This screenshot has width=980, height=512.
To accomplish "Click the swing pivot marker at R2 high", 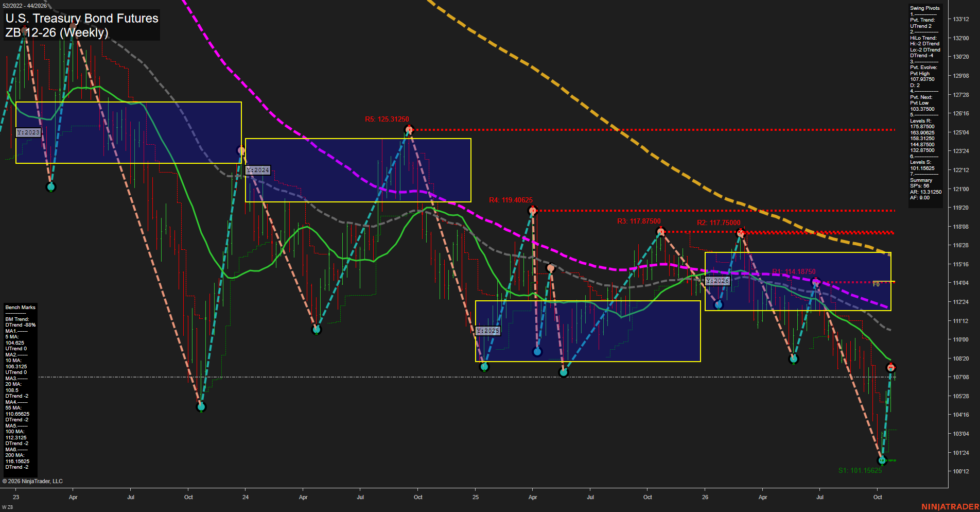I will click(x=741, y=233).
